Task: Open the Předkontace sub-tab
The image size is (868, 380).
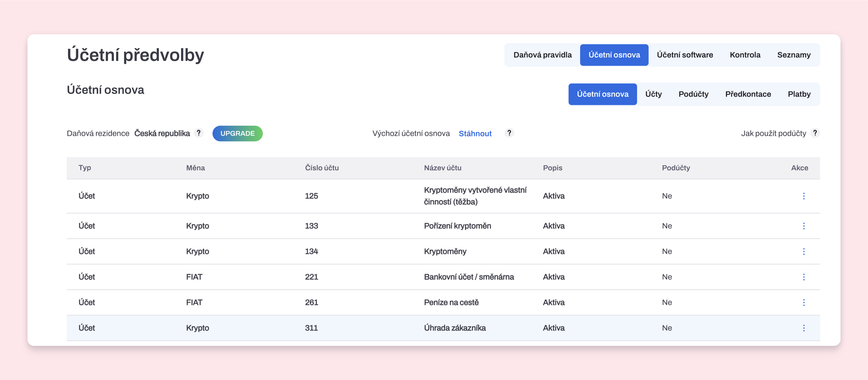Action: [x=748, y=94]
